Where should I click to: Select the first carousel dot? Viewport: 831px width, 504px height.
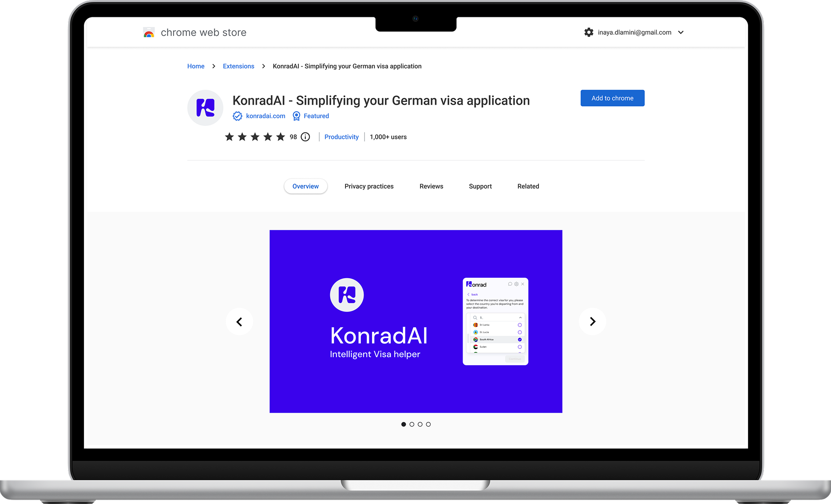(x=404, y=425)
